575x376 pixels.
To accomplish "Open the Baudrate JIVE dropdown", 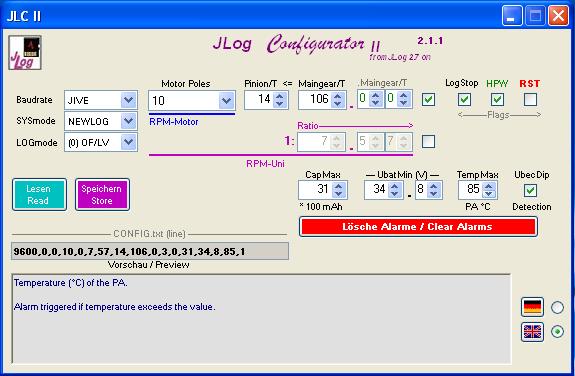I will click(129, 100).
